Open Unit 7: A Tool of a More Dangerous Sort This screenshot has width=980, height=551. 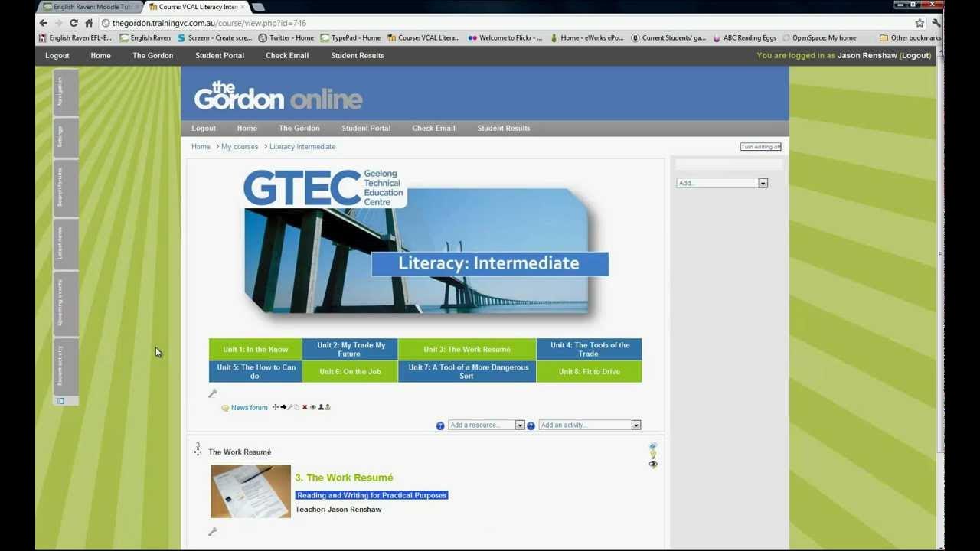tap(467, 371)
